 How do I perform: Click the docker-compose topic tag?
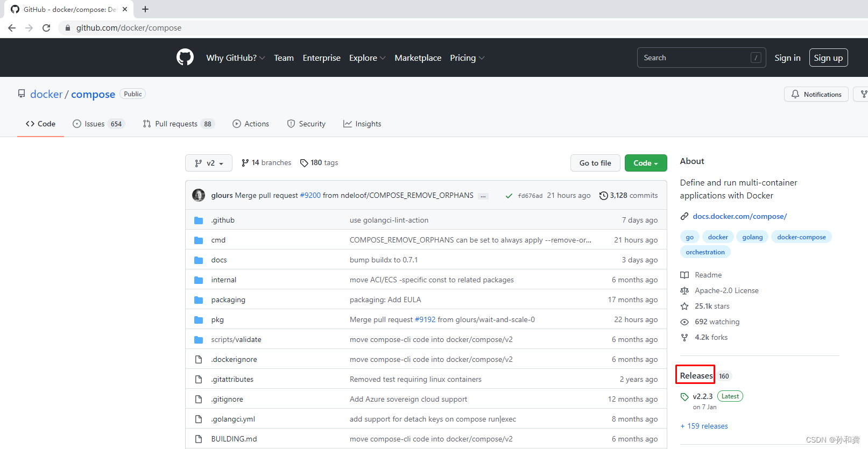tap(801, 237)
